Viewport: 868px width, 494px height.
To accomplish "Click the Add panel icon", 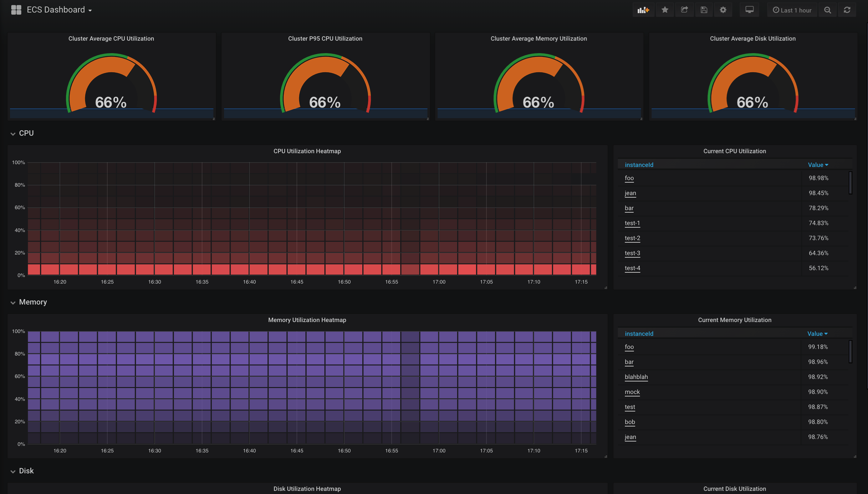I will coord(643,10).
